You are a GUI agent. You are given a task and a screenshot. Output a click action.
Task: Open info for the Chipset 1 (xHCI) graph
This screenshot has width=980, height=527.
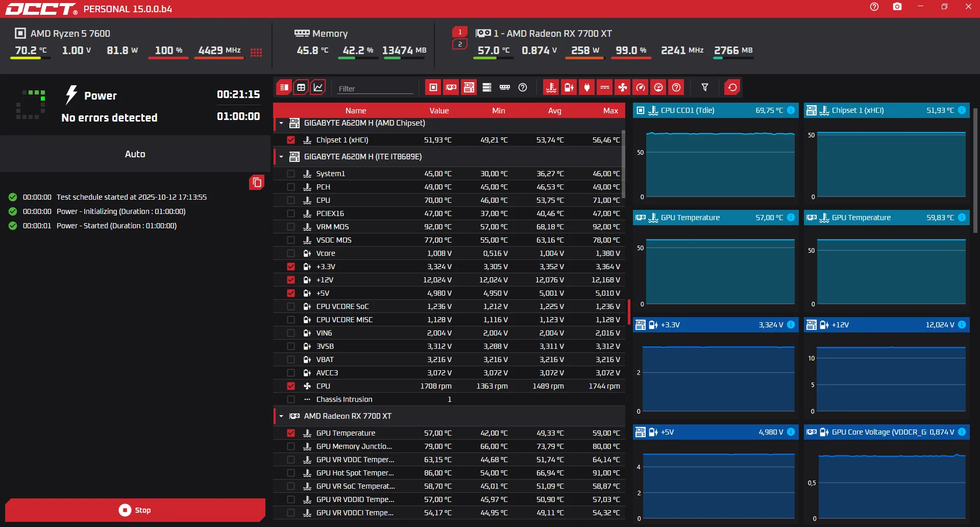tap(962, 110)
